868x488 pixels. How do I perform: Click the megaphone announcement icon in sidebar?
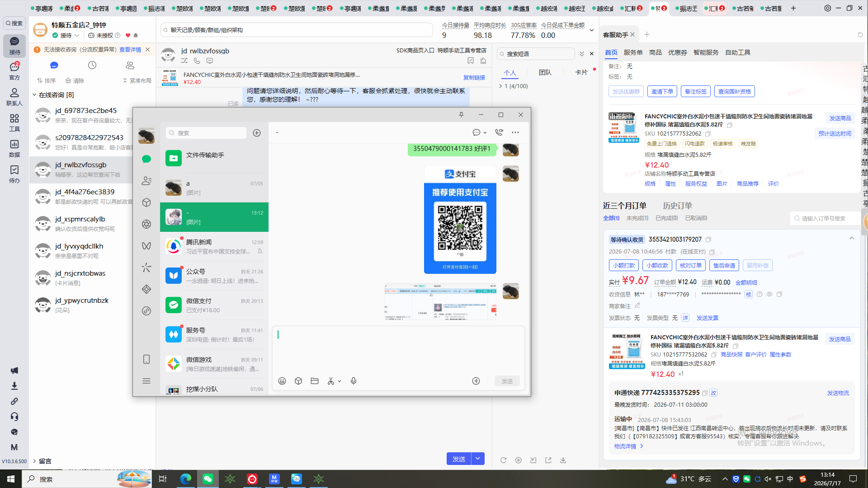pos(14,371)
